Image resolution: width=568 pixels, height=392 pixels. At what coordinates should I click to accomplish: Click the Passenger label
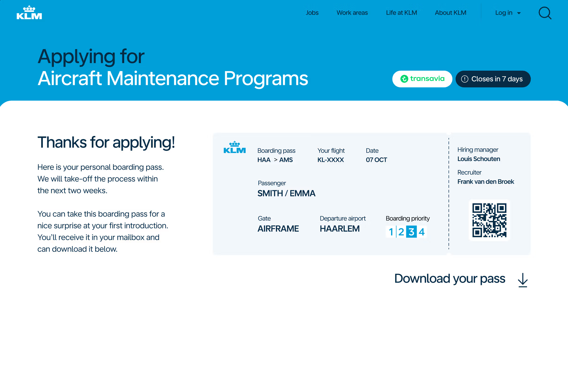[272, 183]
